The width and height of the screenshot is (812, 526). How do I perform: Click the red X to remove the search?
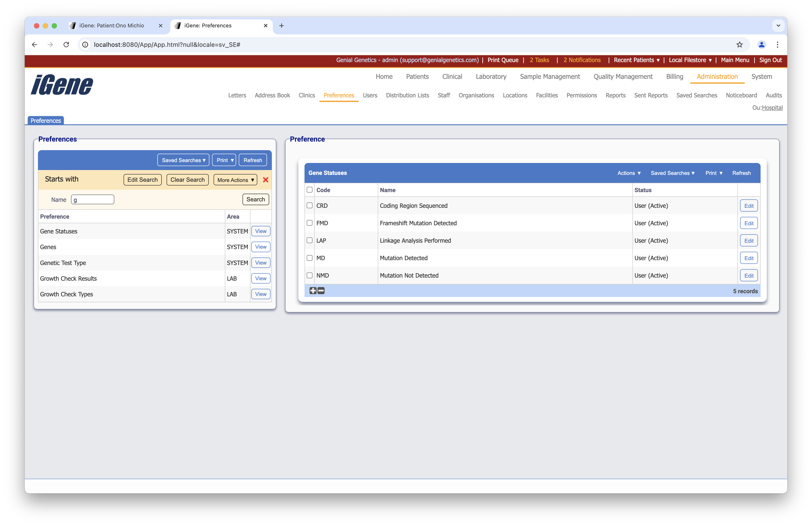[265, 180]
